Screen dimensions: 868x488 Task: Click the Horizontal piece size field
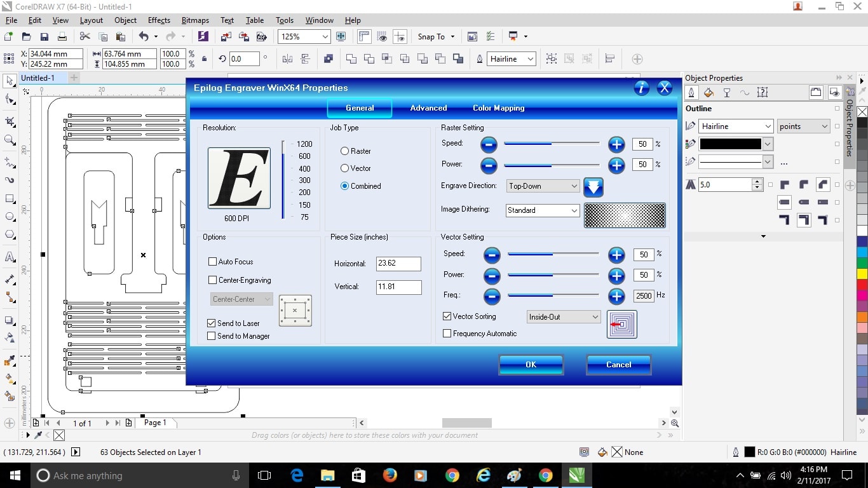pyautogui.click(x=398, y=264)
